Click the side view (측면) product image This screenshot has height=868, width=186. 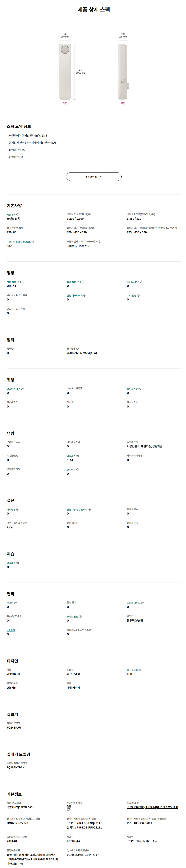123,71
